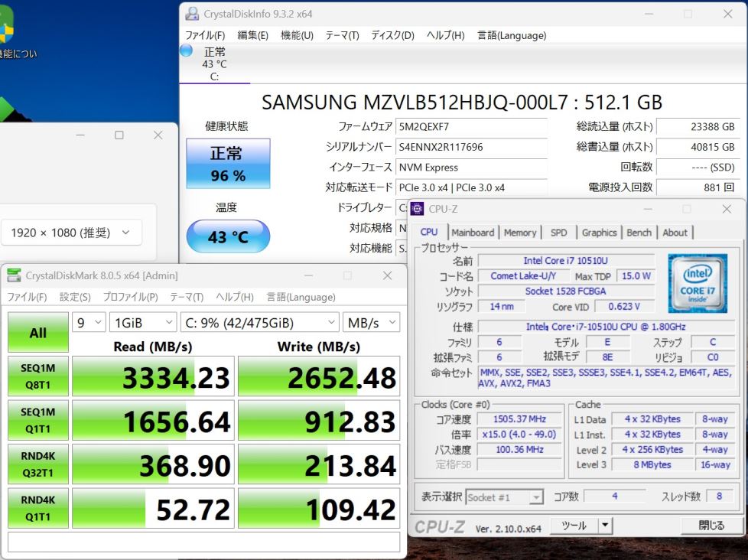Click the RND4K Q32T1 write result 213.84
Viewport: 748px width, 560px height.
(x=319, y=464)
